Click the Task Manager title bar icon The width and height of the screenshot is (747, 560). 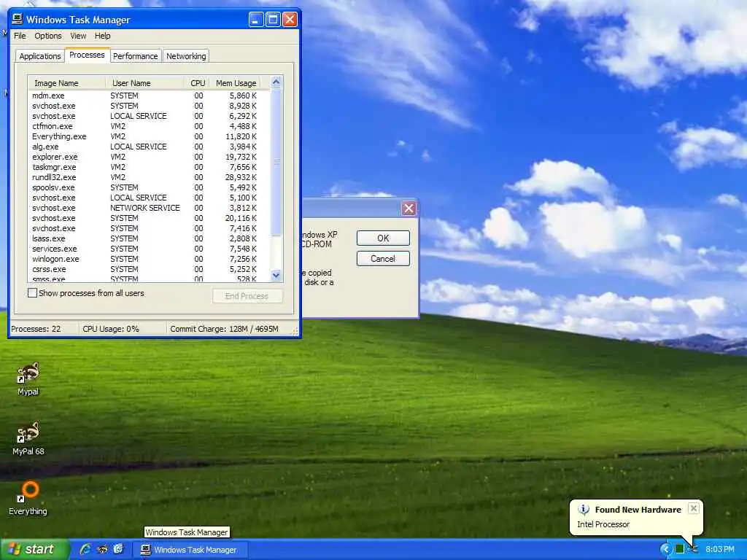point(18,19)
